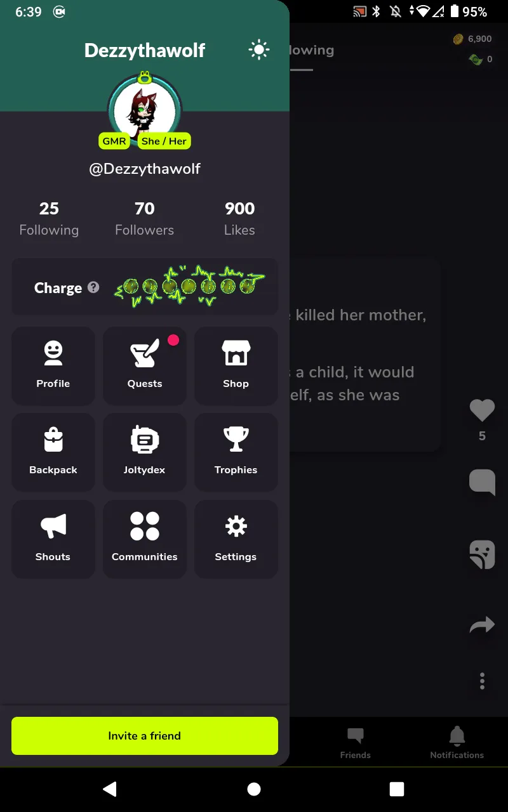This screenshot has width=508, height=812.
Task: Tap the Dezzythawolf avatar picture
Action: (145, 110)
